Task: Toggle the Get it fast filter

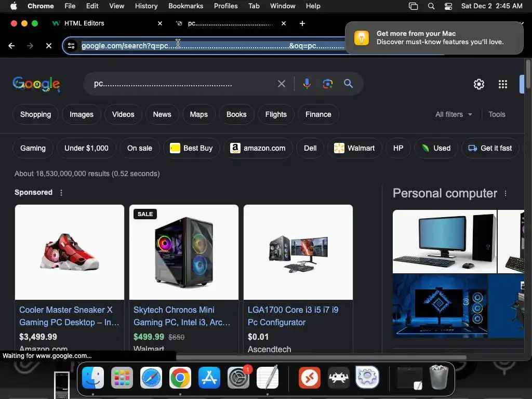Action: [x=490, y=148]
